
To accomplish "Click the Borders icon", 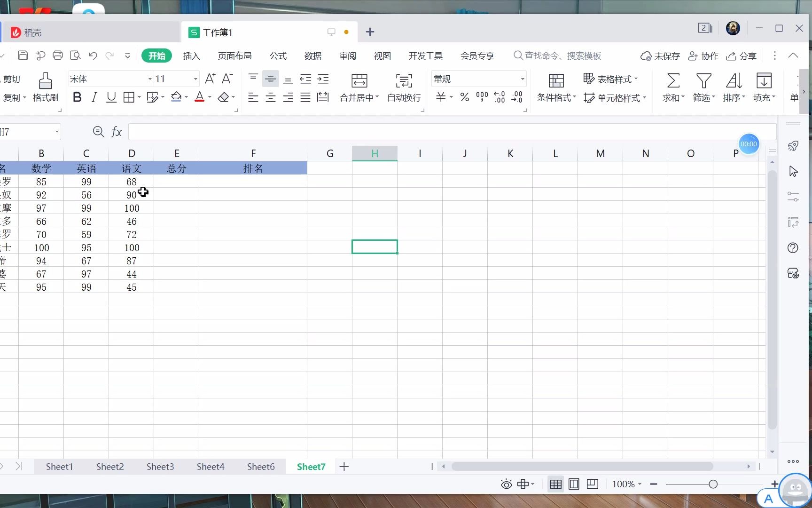I will pos(129,97).
